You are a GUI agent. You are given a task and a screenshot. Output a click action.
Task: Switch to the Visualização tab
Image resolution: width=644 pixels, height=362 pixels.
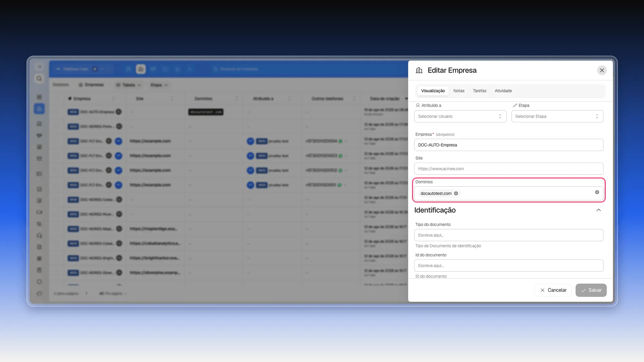click(433, 91)
